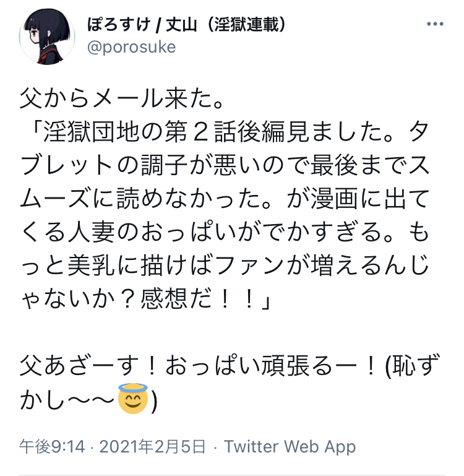
Task: Click the reply text 父あざーす！おっぱい頑張るー！
Action: click(198, 366)
